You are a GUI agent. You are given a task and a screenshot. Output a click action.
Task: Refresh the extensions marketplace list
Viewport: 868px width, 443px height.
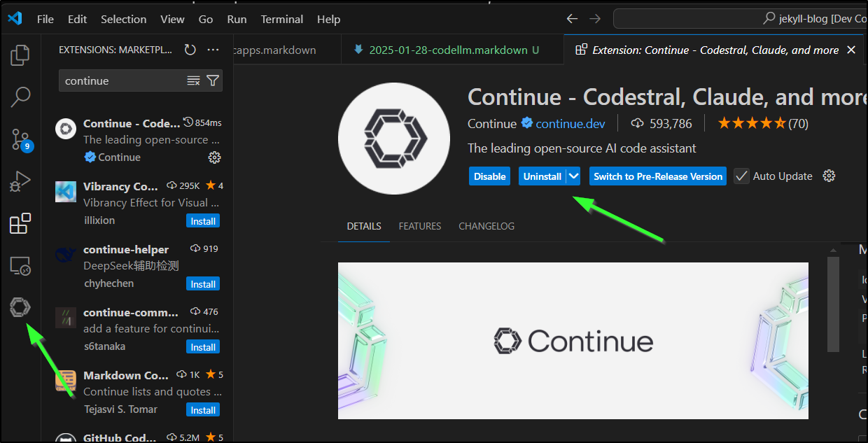pyautogui.click(x=190, y=50)
